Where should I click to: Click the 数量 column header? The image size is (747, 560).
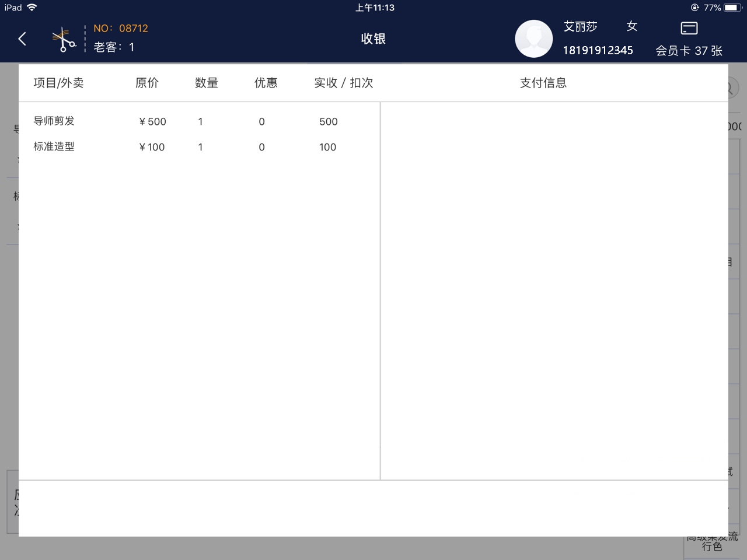(x=207, y=83)
